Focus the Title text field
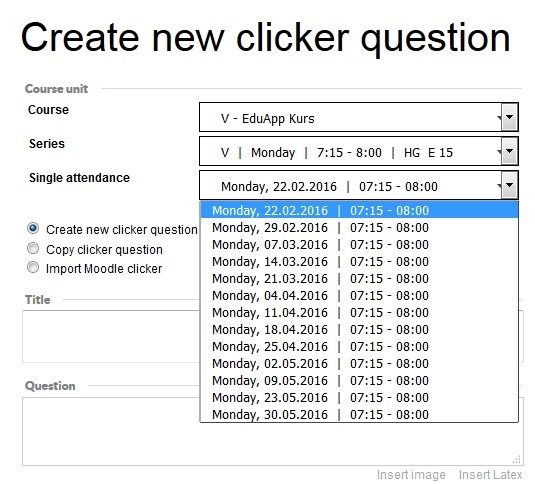 coord(273,336)
